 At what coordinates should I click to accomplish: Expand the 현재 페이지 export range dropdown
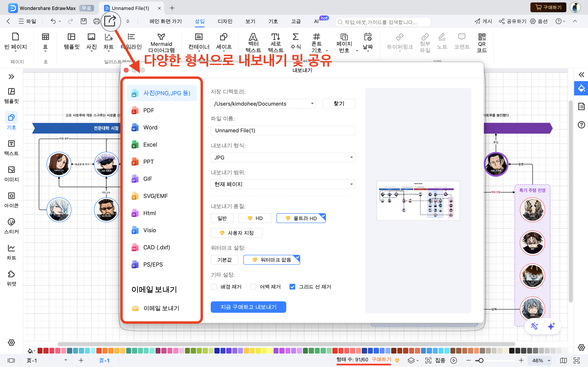tap(283, 184)
